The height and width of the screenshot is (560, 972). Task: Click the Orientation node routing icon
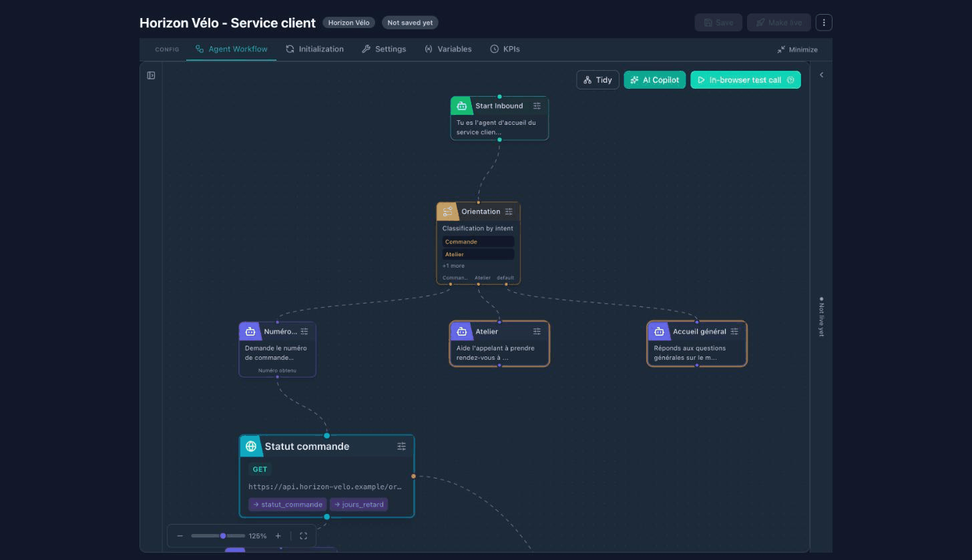tap(447, 212)
